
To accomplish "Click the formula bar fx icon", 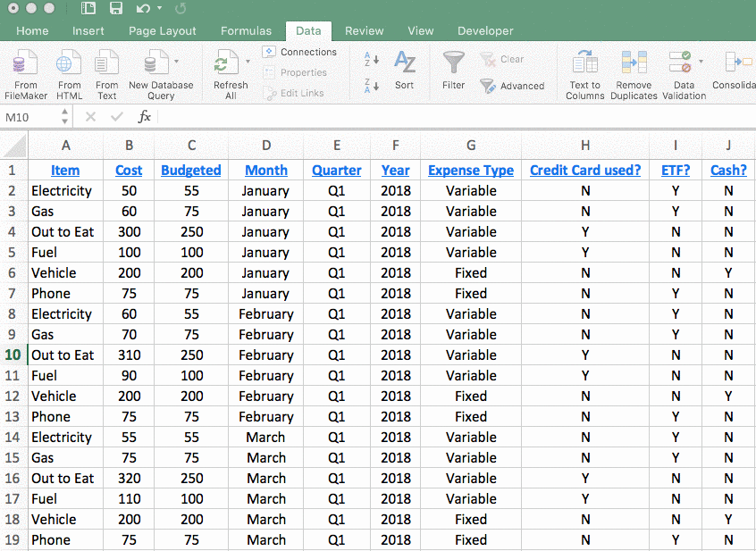I will [146, 116].
